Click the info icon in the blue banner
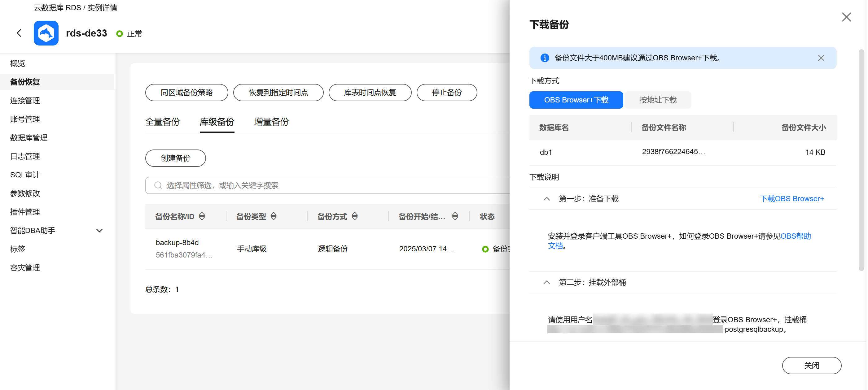 tap(545, 58)
